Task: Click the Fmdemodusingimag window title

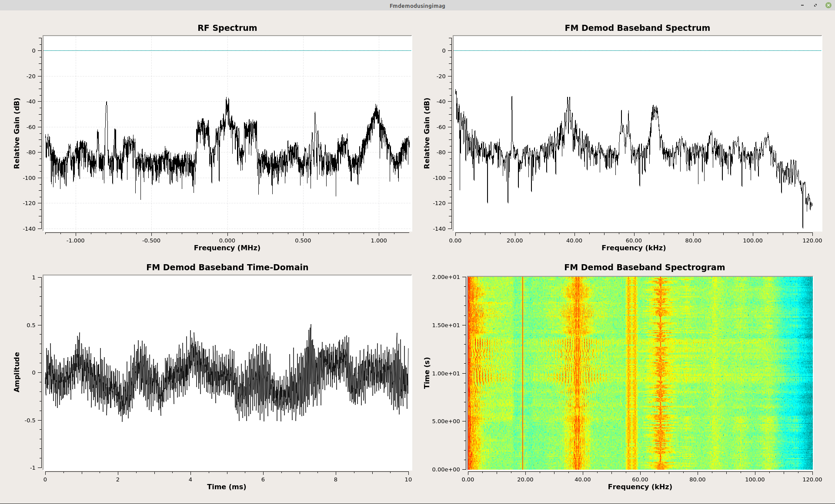Action: point(417,6)
